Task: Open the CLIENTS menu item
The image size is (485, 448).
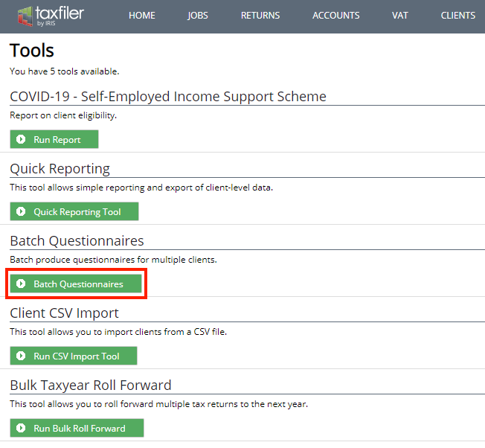Action: pyautogui.click(x=458, y=16)
